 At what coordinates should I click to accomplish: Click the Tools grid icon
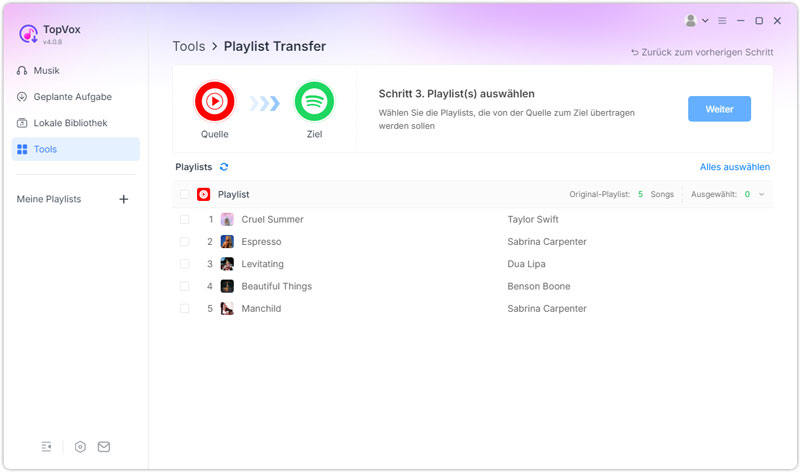click(22, 149)
